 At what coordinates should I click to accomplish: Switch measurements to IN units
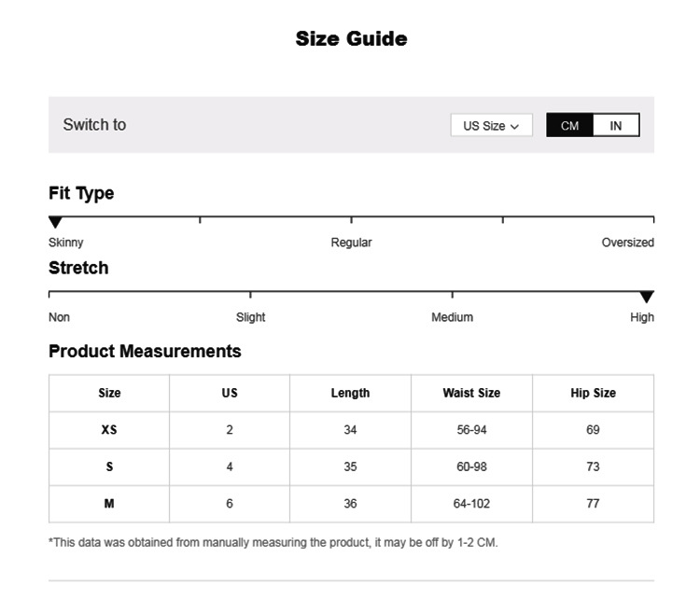click(616, 126)
